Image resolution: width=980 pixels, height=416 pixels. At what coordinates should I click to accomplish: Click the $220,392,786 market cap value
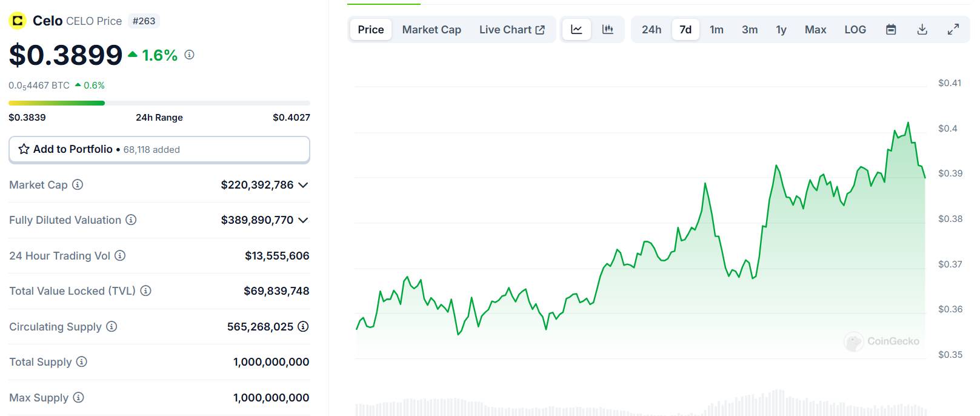(x=257, y=184)
